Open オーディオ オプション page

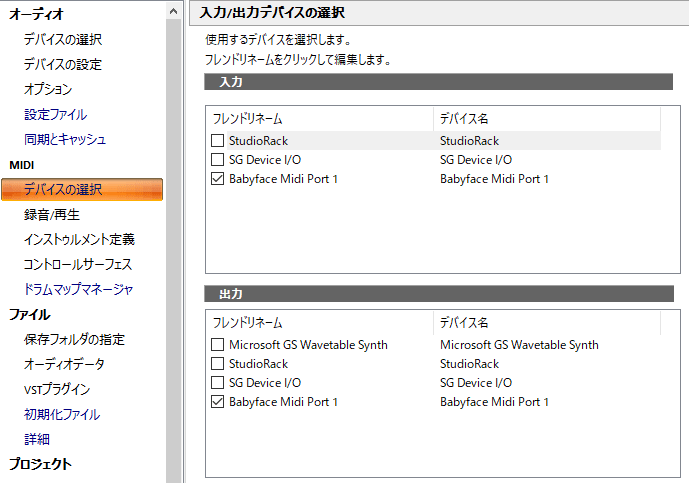click(x=48, y=89)
